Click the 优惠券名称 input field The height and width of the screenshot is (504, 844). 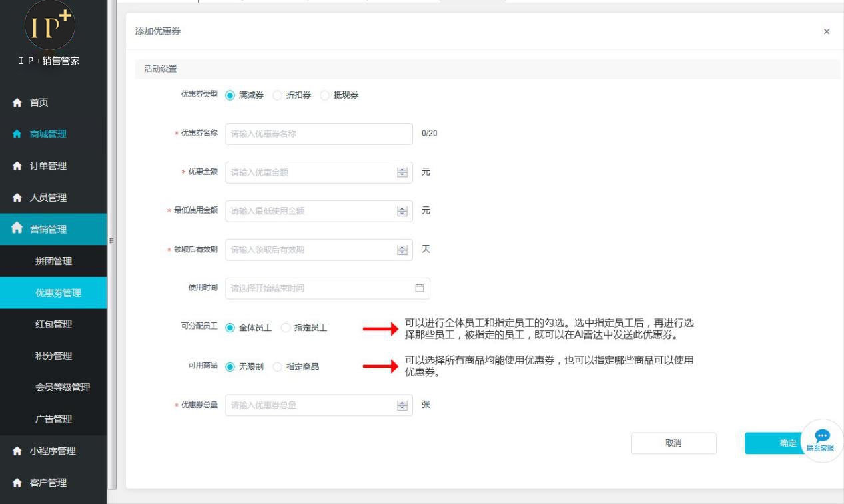pyautogui.click(x=318, y=134)
